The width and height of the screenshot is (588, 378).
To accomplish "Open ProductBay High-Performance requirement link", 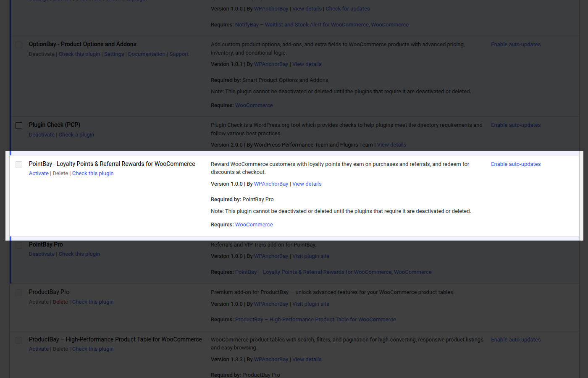I will [315, 320].
